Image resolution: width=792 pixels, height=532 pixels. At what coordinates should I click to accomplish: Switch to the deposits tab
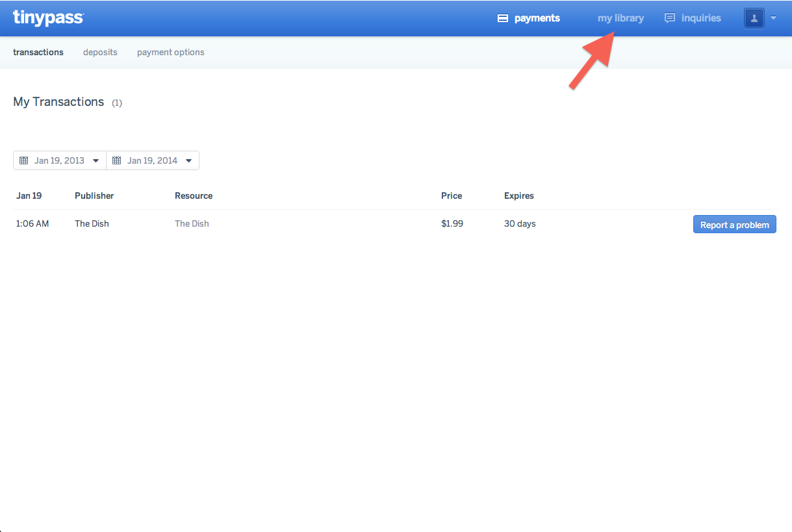pos(100,52)
